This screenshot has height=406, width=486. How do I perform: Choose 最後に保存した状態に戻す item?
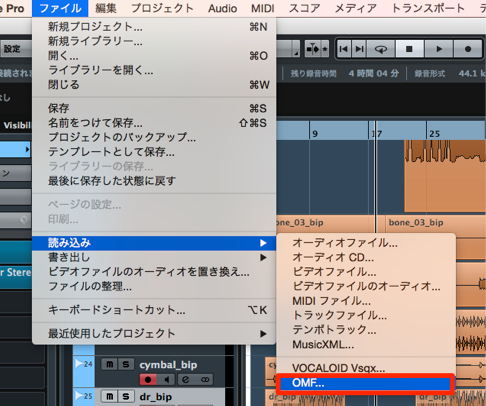[x=154, y=181]
